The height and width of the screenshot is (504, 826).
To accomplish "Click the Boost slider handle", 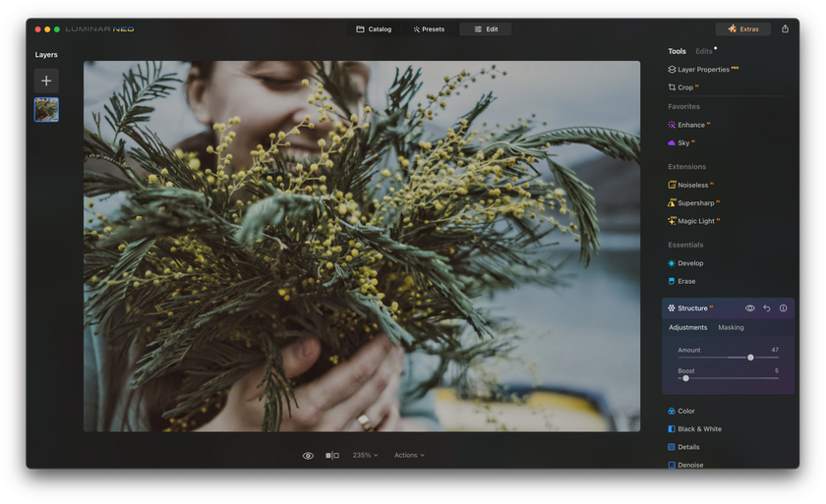I will [x=686, y=378].
